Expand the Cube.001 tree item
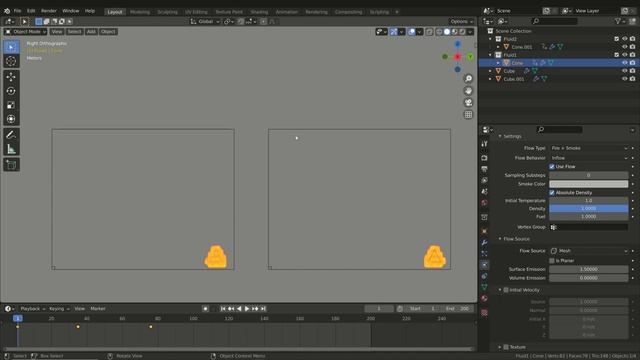Image resolution: width=640 pixels, height=360 pixels. coord(491,79)
